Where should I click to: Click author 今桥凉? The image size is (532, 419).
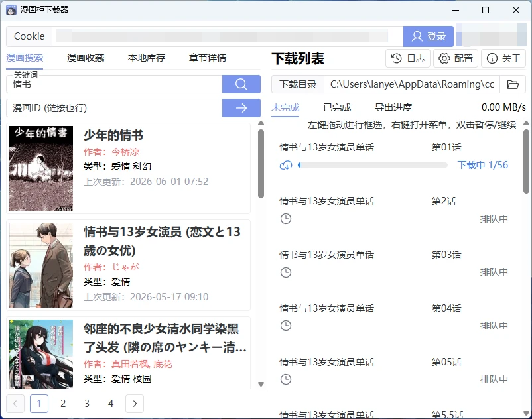(x=125, y=152)
